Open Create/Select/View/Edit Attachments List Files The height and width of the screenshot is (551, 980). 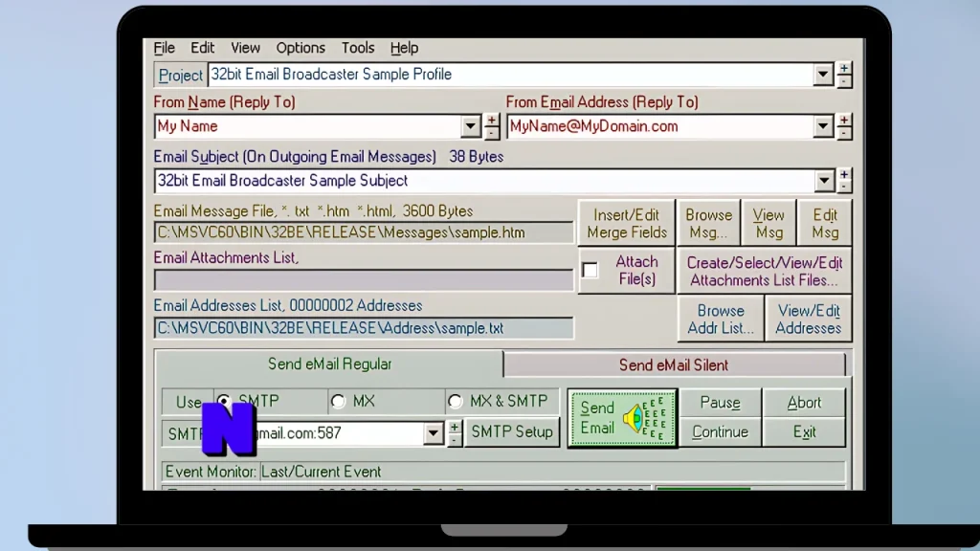coord(764,271)
